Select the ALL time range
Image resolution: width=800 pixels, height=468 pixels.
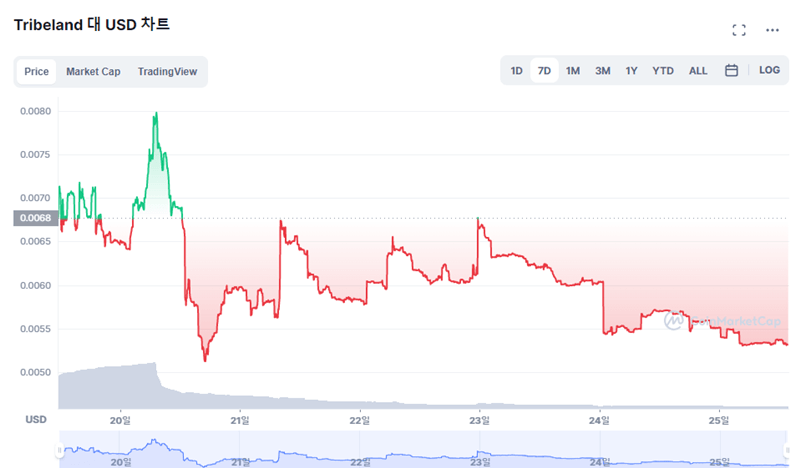698,70
